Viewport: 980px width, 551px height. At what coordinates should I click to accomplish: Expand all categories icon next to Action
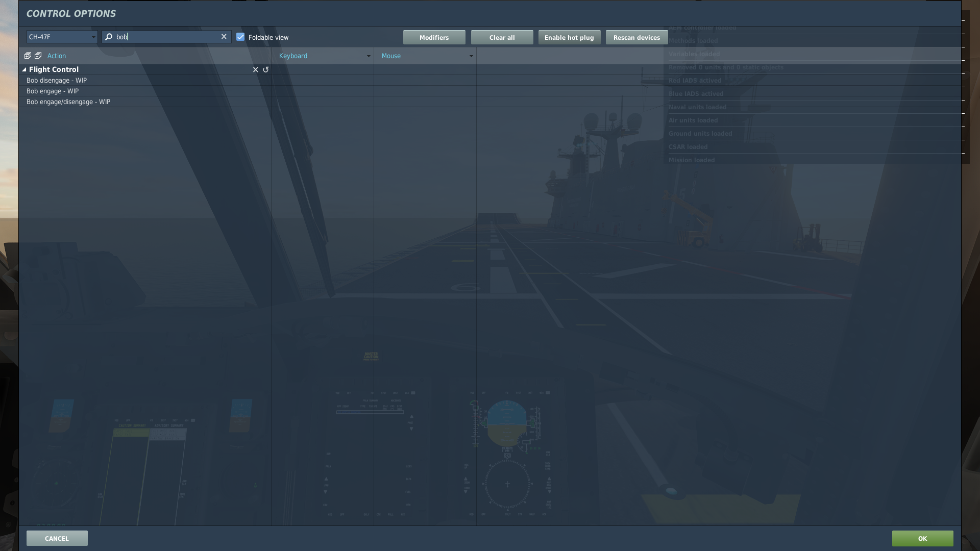(28, 56)
